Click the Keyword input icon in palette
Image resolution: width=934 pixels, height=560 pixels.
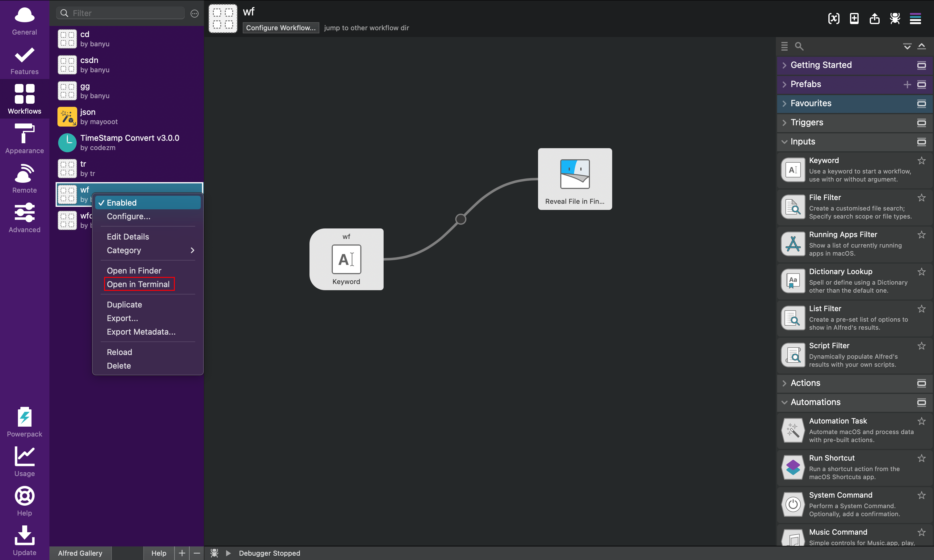793,170
